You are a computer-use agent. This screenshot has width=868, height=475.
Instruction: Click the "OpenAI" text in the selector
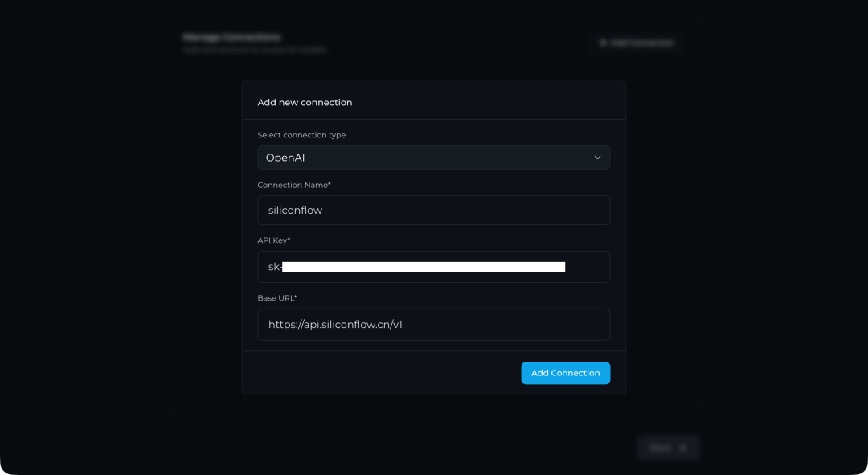pyautogui.click(x=285, y=158)
